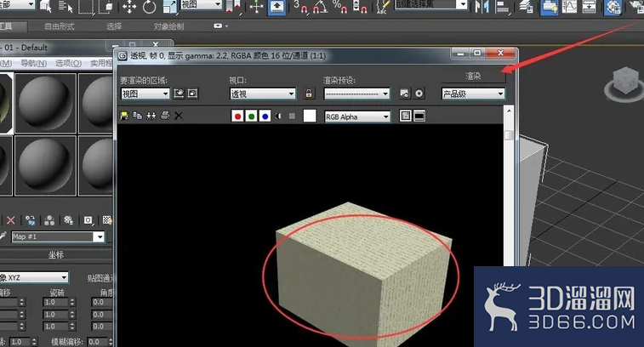The image size is (644, 347).
Task: Toggle the 3D Snaps icon
Action: tap(300, 7)
